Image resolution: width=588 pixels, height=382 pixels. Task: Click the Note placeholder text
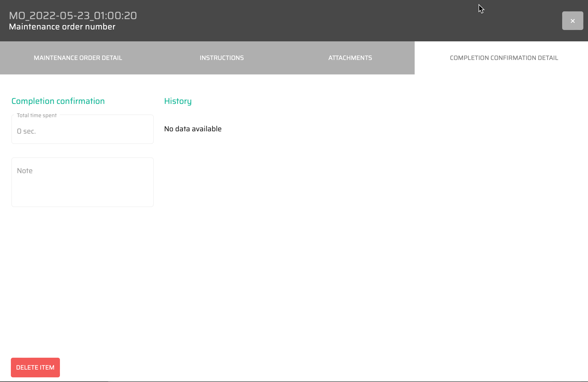click(x=25, y=171)
